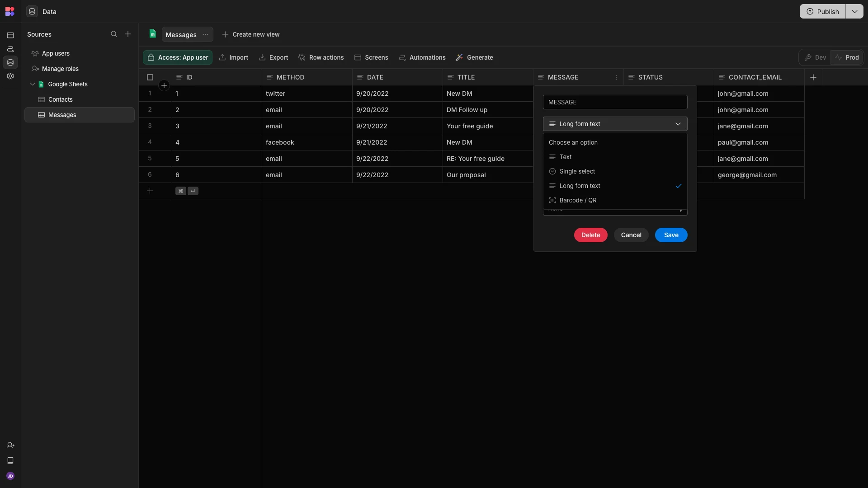Select the 'RE: Your free guide' cell
The width and height of the screenshot is (868, 488).
[488, 159]
